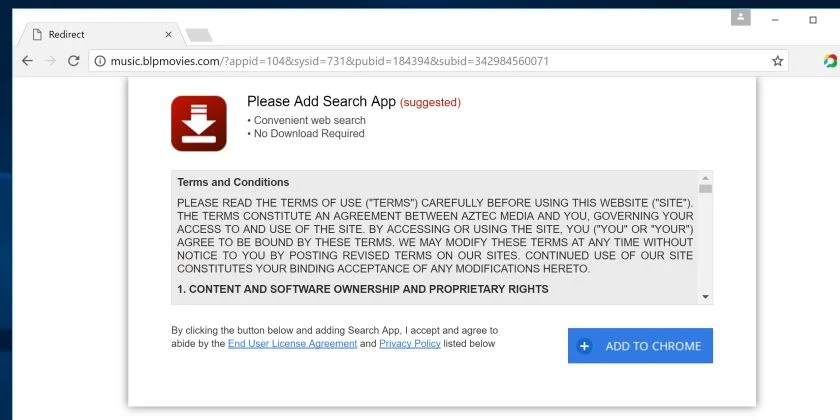The width and height of the screenshot is (840, 420).
Task: Open a new tab
Action: (x=199, y=35)
